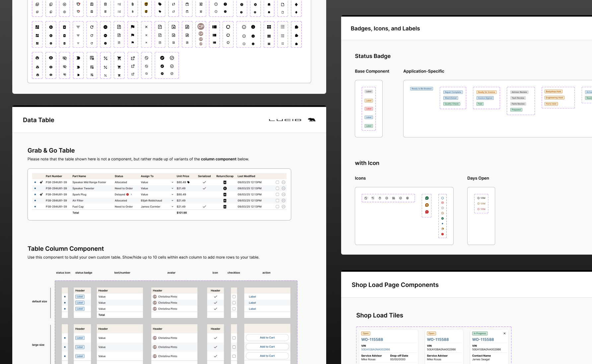Close the In Progress work order tile
This screenshot has width=592, height=364.
coord(504,334)
